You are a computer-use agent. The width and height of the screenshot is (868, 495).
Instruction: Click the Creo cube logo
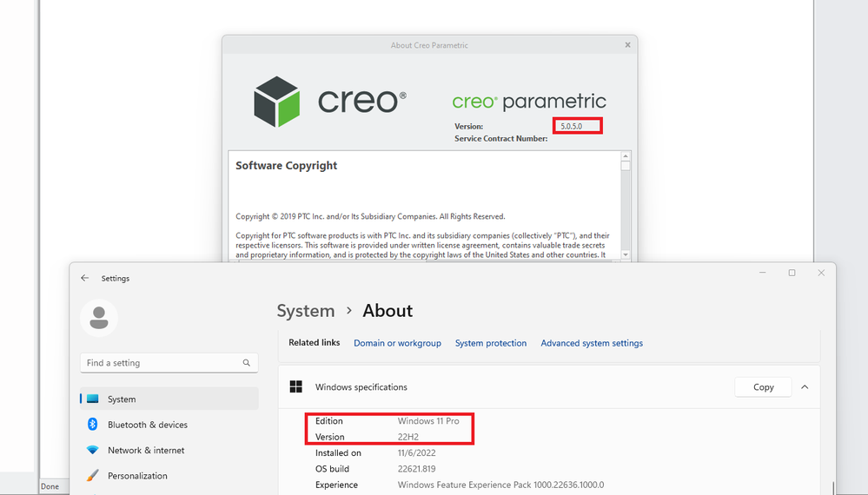277,102
